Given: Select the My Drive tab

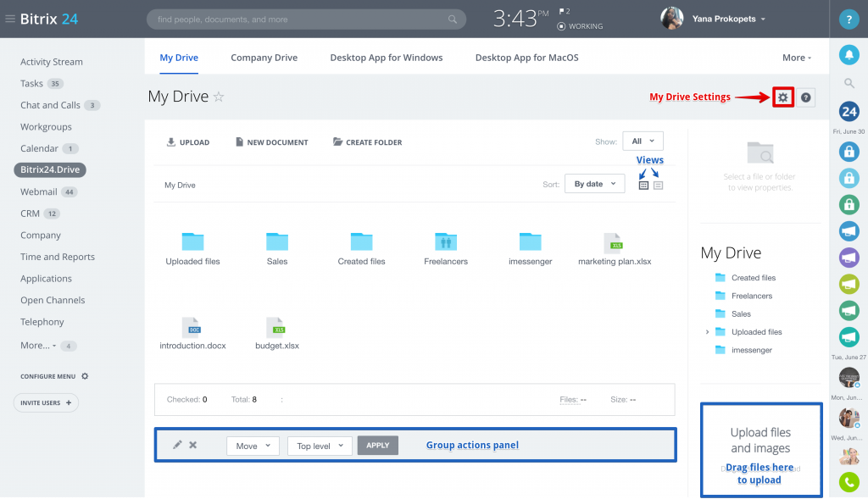Looking at the screenshot, I should click(179, 58).
